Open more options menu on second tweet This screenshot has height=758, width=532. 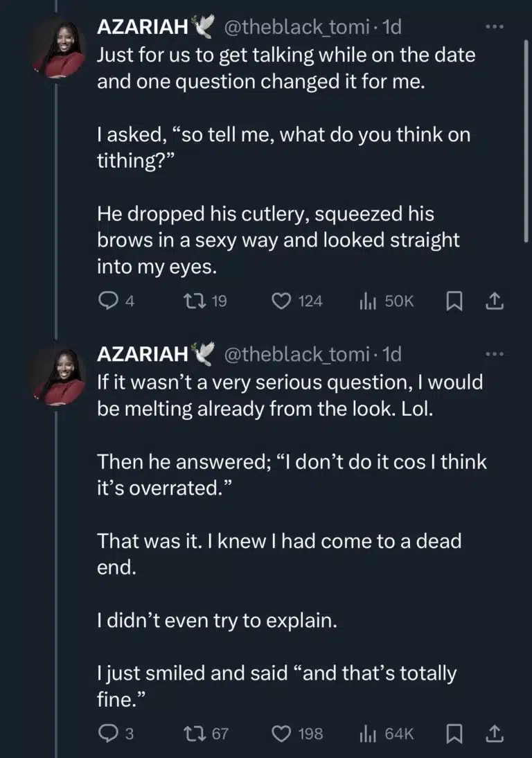click(x=493, y=354)
